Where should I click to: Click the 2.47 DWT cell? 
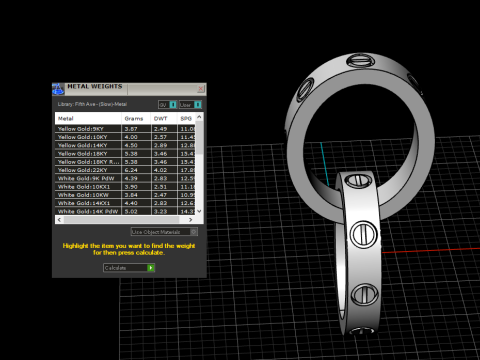[164, 195]
